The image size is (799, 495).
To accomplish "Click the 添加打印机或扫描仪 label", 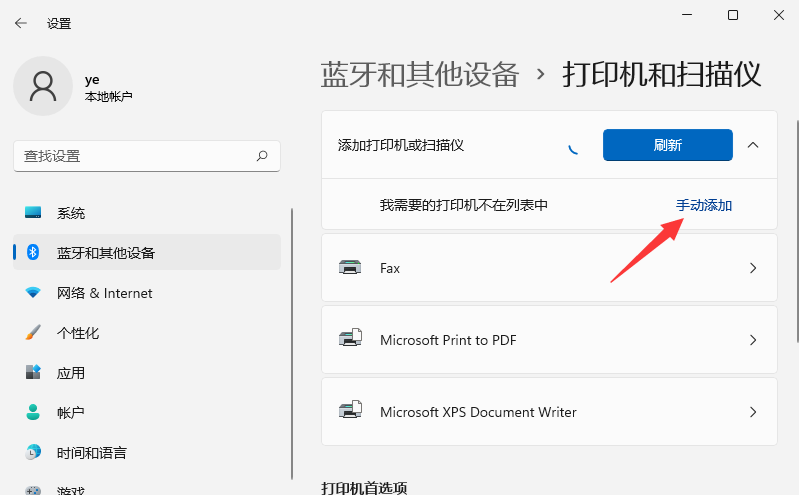I will pos(401,145).
